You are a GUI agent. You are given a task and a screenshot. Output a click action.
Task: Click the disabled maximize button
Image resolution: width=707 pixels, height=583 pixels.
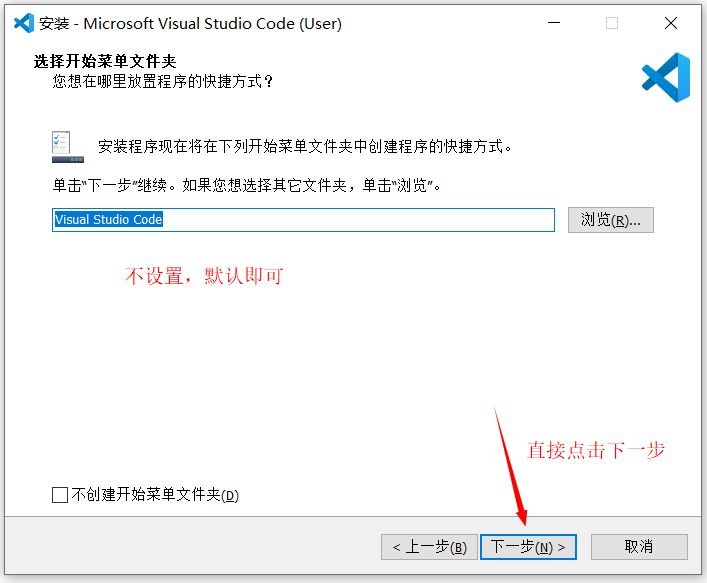tap(612, 23)
